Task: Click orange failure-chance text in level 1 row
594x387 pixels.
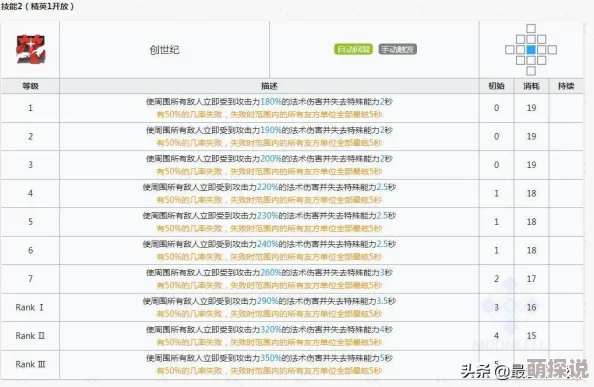Action: pyautogui.click(x=269, y=114)
